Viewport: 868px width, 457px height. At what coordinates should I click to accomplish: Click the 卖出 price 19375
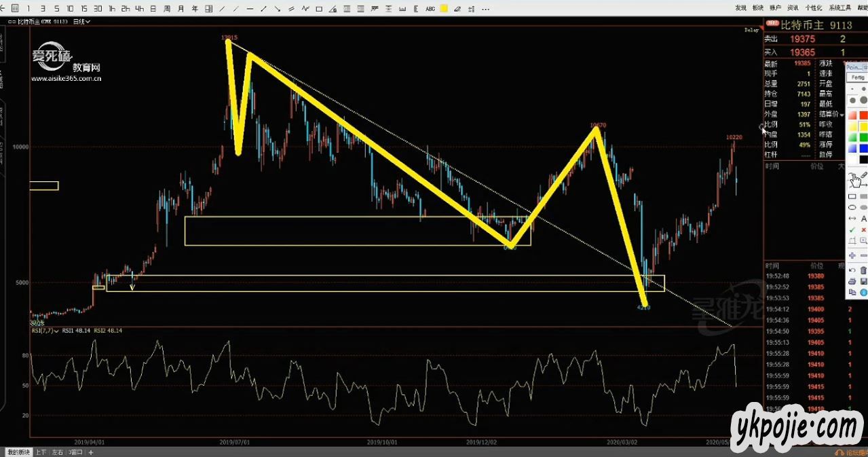click(x=802, y=39)
